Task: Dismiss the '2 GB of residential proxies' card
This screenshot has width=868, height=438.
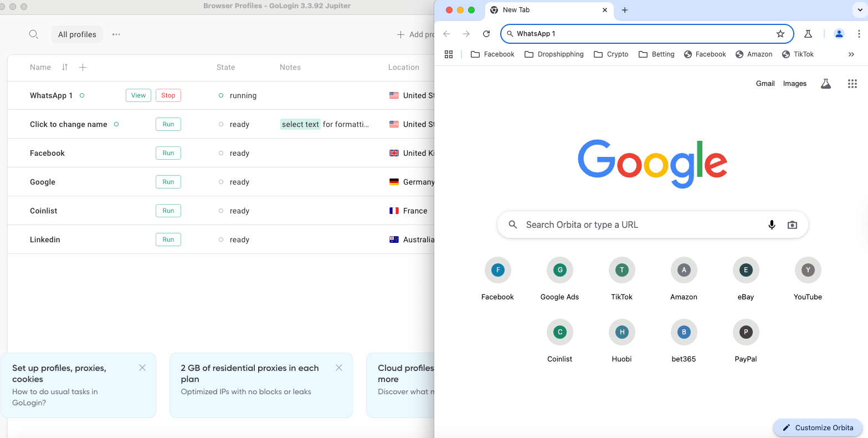Action: click(339, 368)
